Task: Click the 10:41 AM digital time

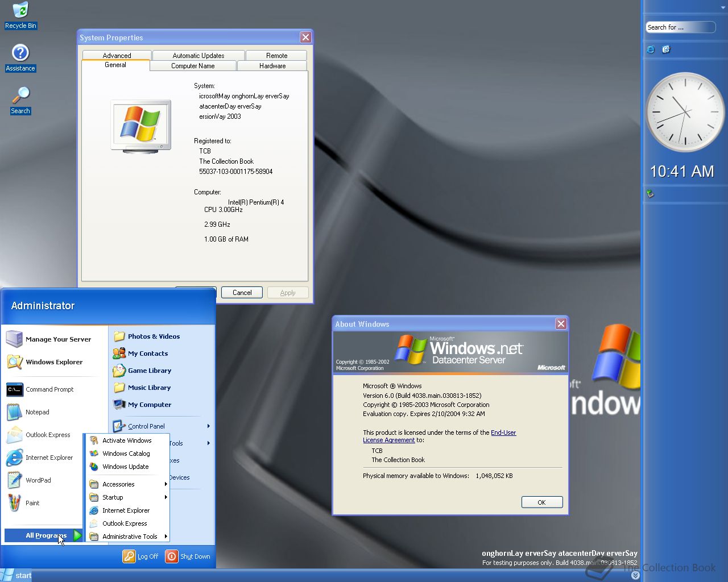Action: coord(682,172)
